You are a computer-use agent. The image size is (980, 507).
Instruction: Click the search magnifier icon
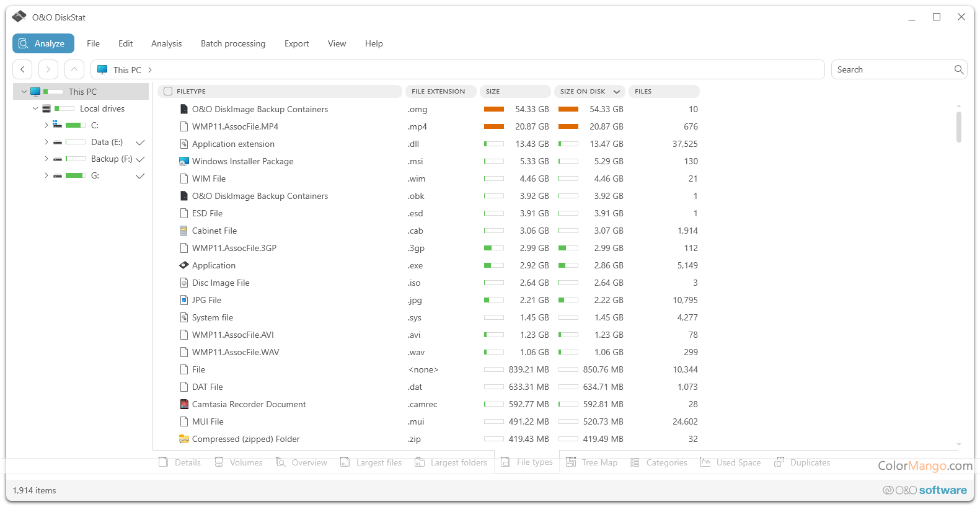tap(958, 69)
